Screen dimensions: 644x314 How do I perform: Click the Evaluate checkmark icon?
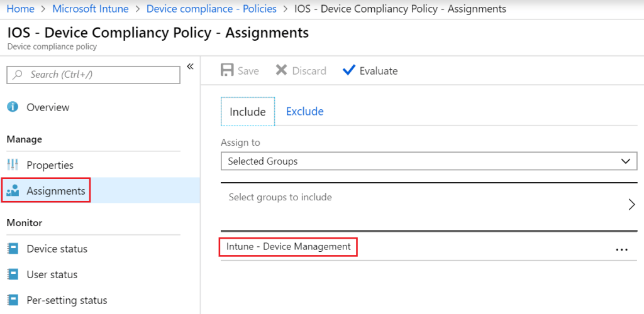click(349, 70)
